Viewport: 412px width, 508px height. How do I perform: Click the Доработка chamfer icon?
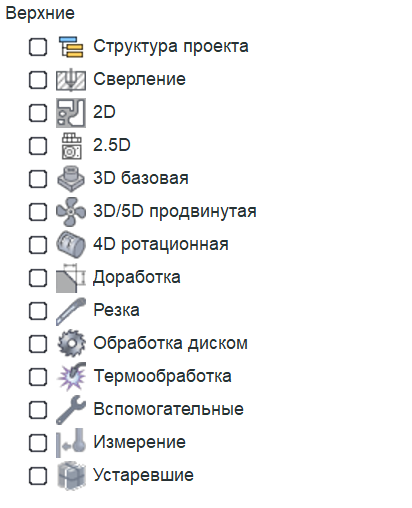pyautogui.click(x=71, y=278)
